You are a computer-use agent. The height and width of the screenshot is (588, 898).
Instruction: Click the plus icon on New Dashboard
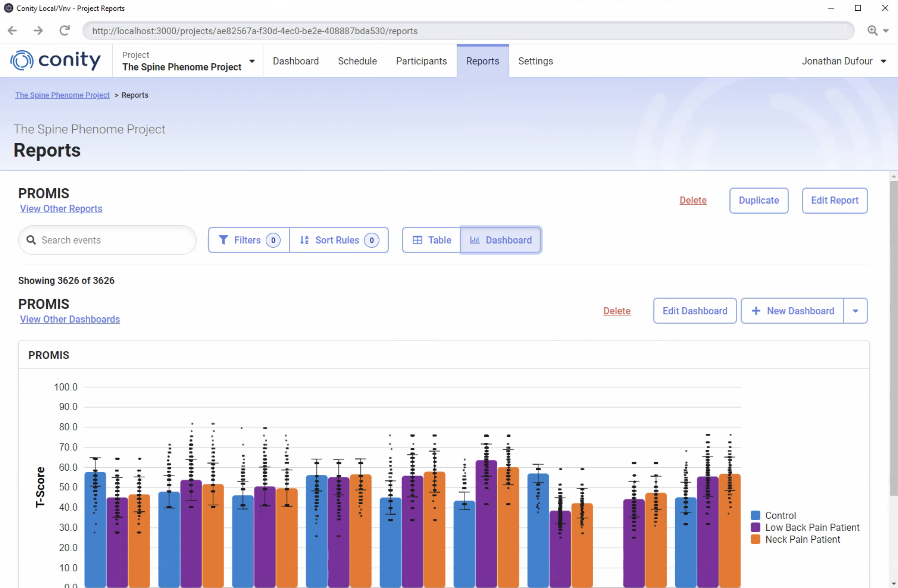click(756, 311)
